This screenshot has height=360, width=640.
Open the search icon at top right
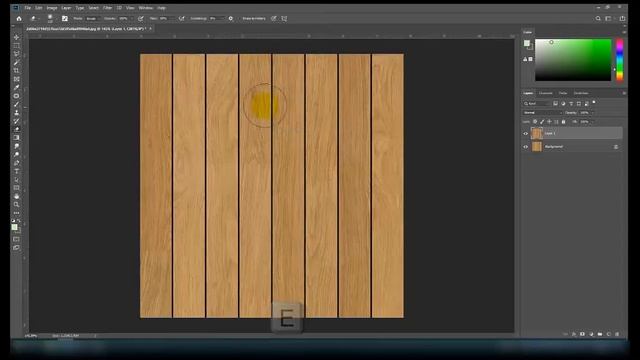click(598, 18)
